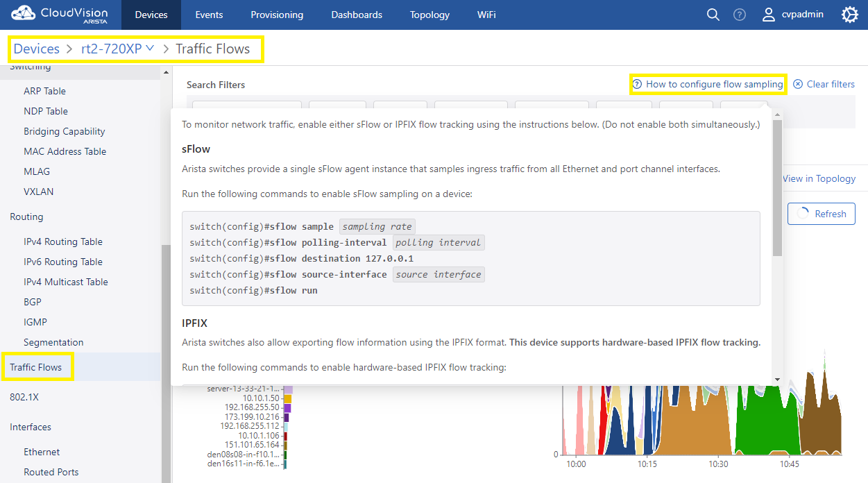Open the search magnifier in the top bar

tap(713, 15)
